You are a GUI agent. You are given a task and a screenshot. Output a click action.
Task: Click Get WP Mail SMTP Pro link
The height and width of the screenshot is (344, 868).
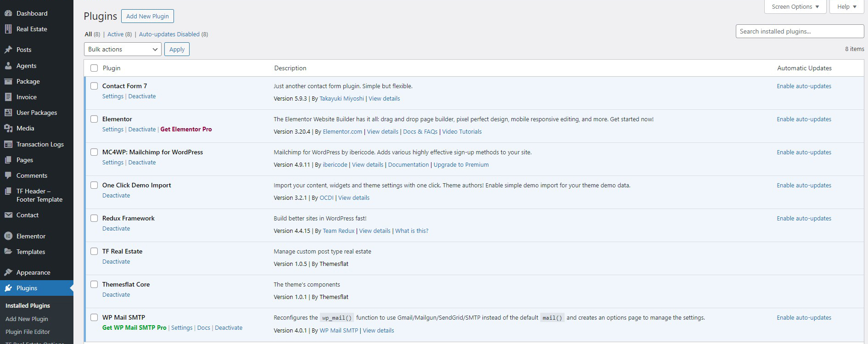[134, 327]
